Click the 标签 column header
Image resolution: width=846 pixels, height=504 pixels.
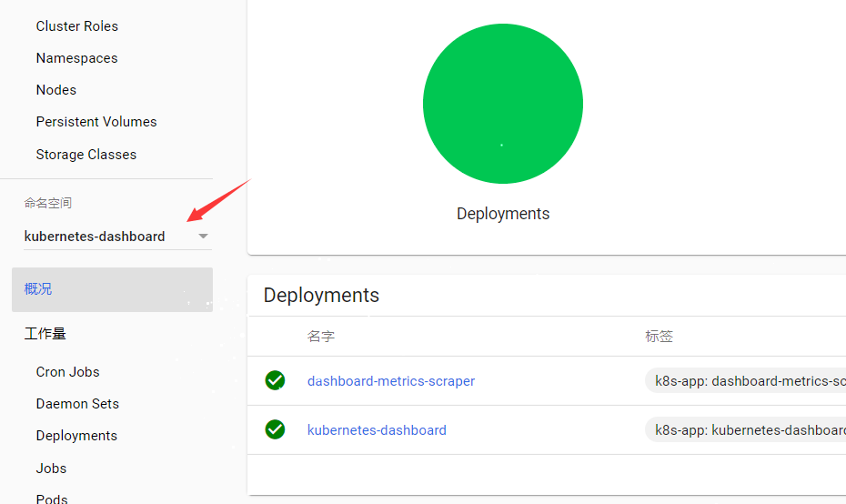[x=660, y=337]
